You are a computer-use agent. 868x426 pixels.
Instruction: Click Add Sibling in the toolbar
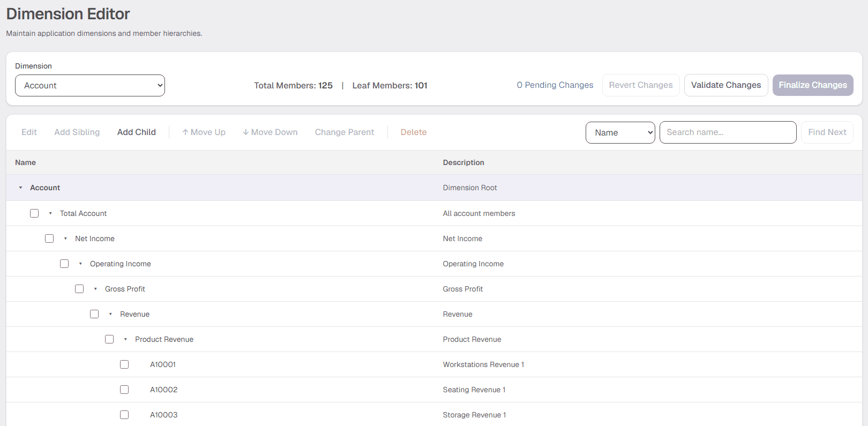(x=77, y=132)
